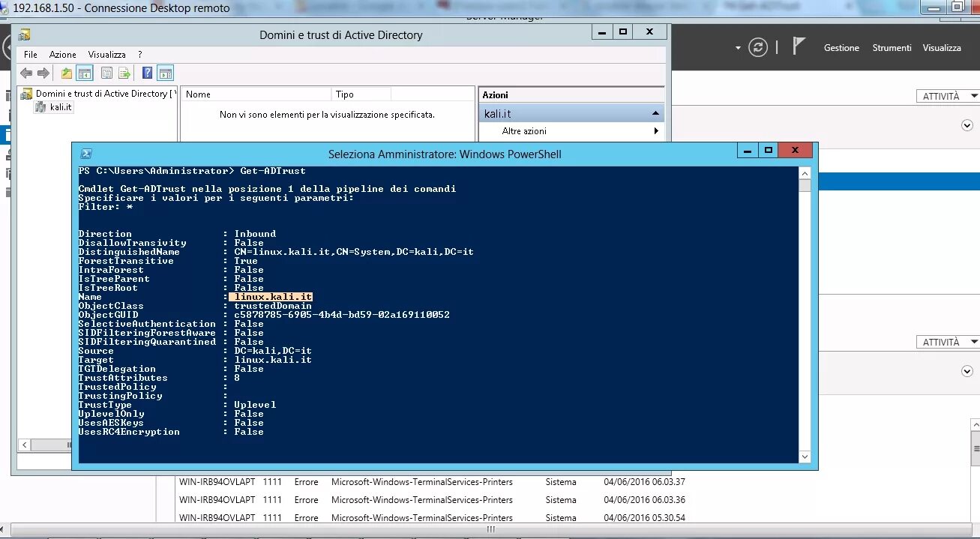This screenshot has height=539, width=980.
Task: Click the Non vi sono elementi message
Action: (x=327, y=115)
